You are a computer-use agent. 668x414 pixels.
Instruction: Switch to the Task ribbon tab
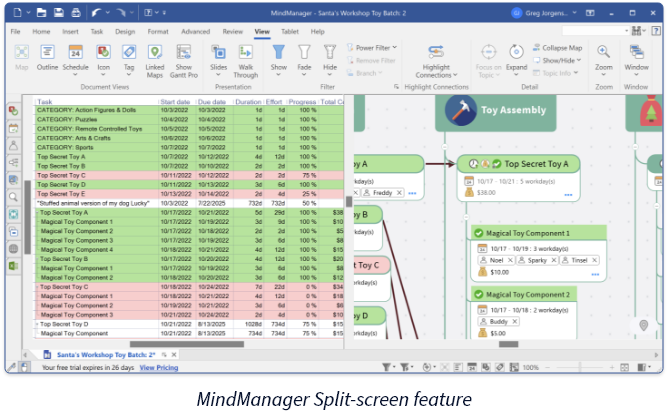pyautogui.click(x=97, y=32)
